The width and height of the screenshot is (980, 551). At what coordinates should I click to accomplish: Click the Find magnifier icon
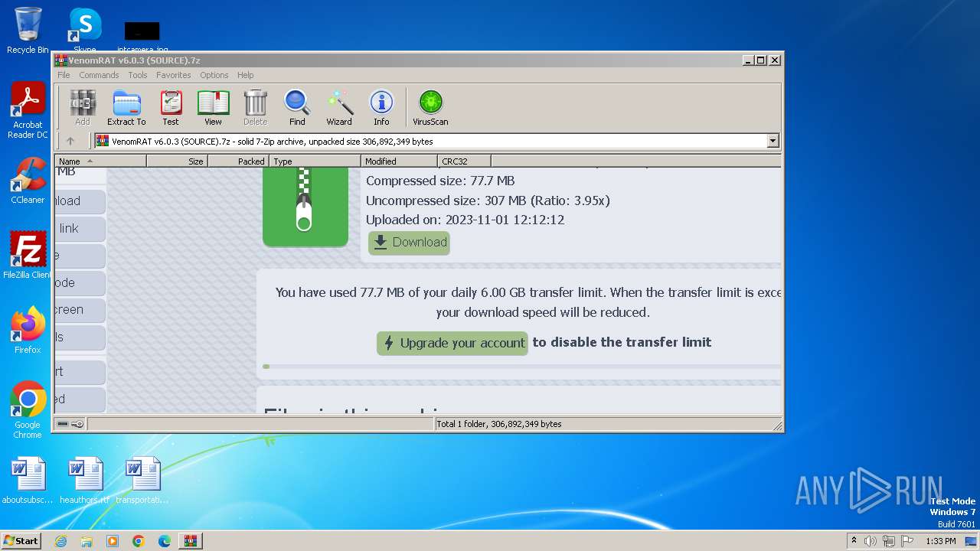[297, 107]
